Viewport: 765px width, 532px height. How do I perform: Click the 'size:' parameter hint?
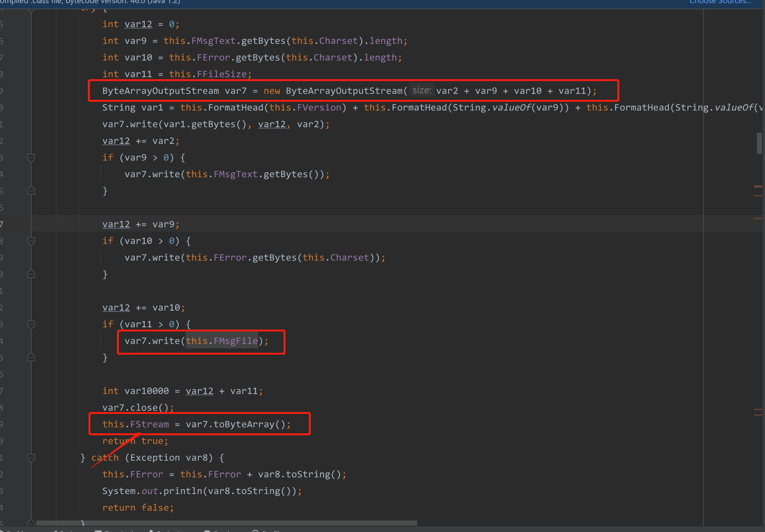pyautogui.click(x=422, y=90)
